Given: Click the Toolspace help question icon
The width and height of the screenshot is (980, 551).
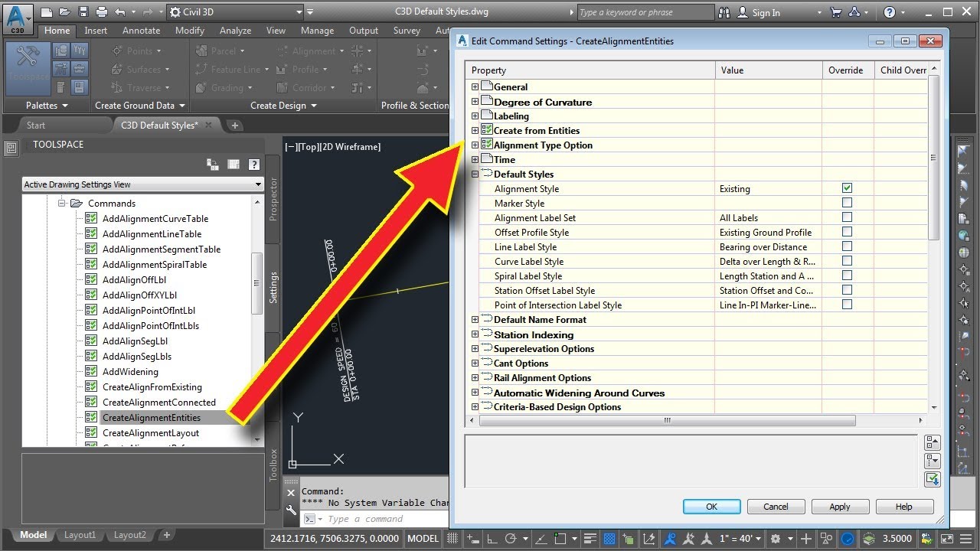Looking at the screenshot, I should 253,164.
